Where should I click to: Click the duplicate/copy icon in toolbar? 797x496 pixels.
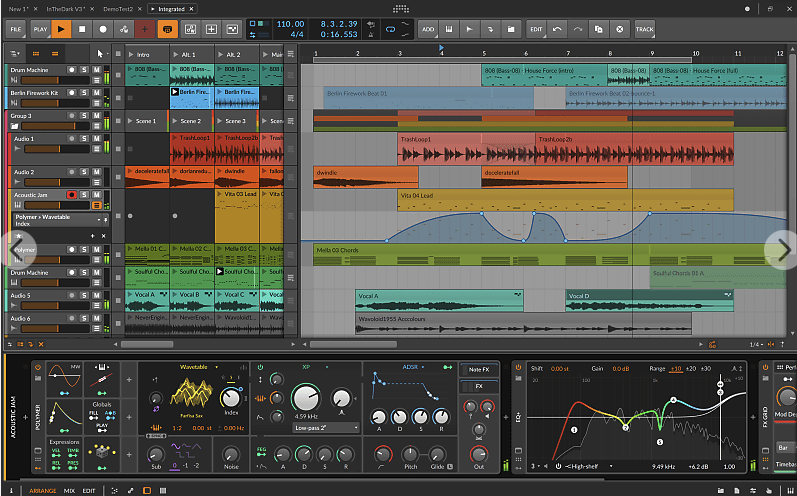(x=599, y=29)
